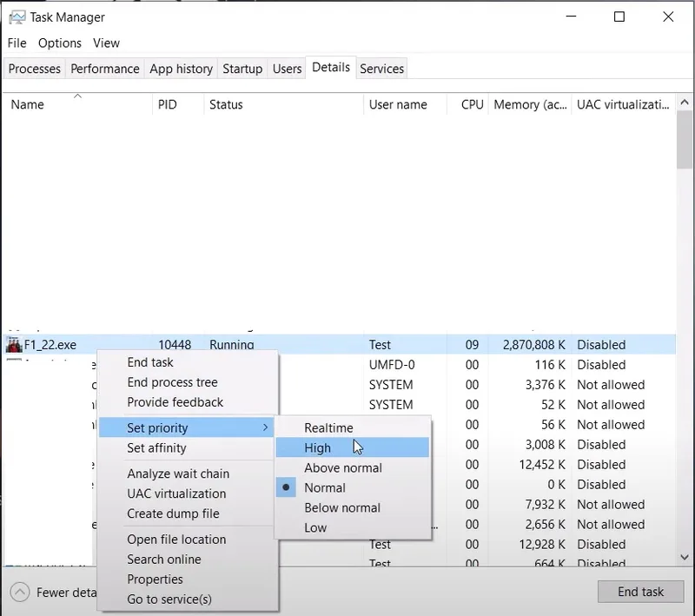Open the View menu
695x616 pixels.
pyautogui.click(x=106, y=43)
